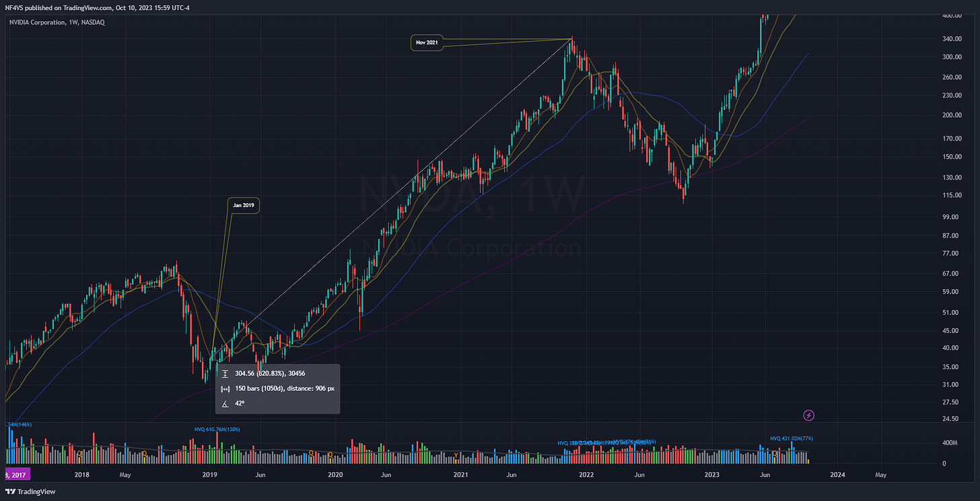The width and height of the screenshot is (980, 501).
Task: Click the orange Y marker on the volume bars
Action: pos(457,455)
